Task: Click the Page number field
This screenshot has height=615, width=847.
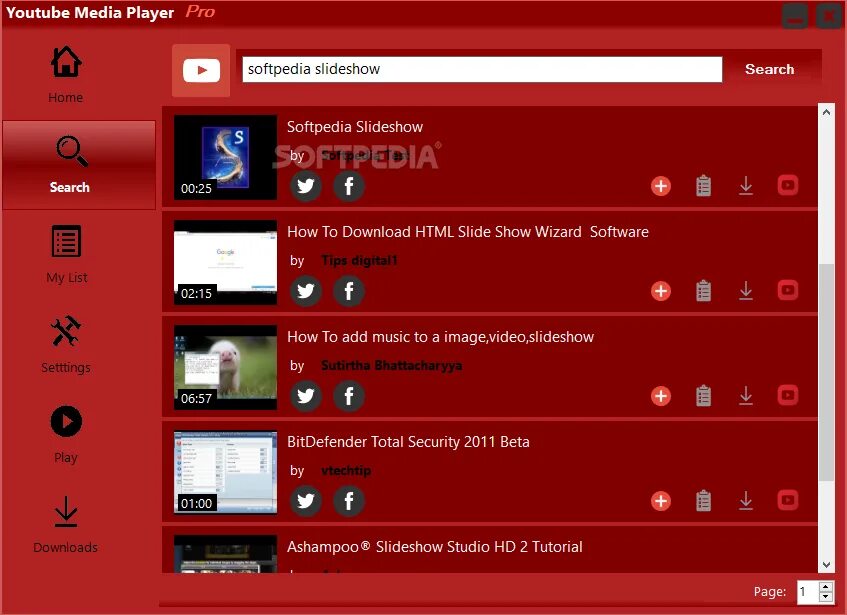Action: point(808,592)
